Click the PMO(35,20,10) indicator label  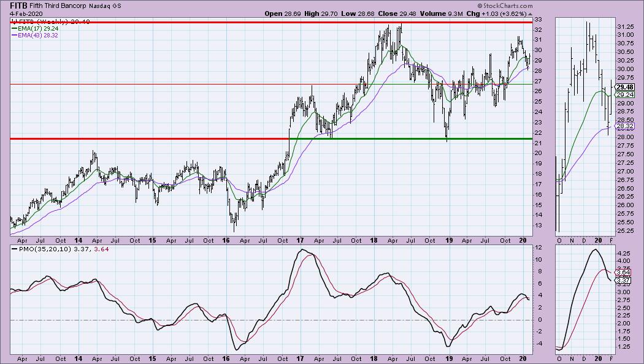(x=44, y=249)
